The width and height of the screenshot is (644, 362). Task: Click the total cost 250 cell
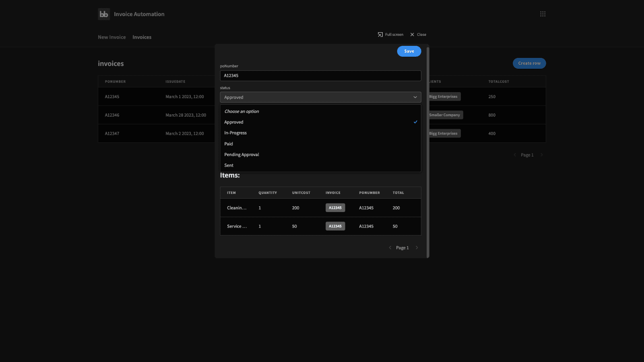coord(492,97)
